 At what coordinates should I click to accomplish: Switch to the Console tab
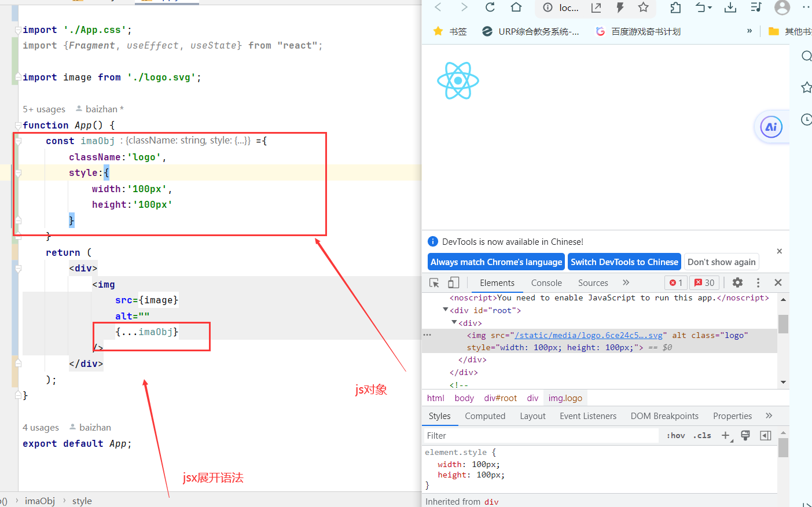(x=546, y=282)
